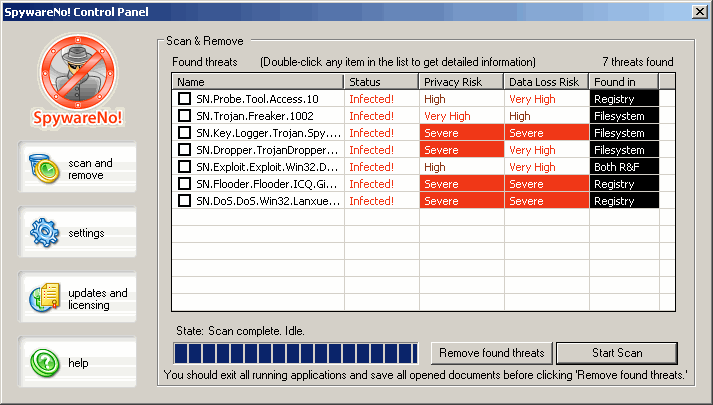Viewport: 713px width, 405px height.
Task: Close the SpywareNo! Control Panel window
Action: click(699, 12)
